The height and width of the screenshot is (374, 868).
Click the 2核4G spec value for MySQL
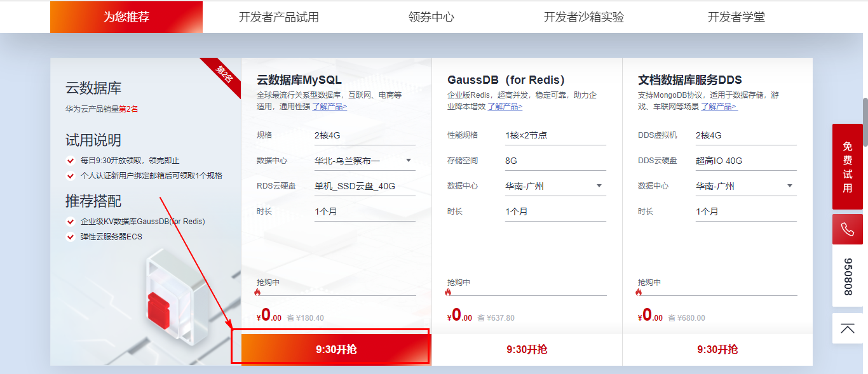(x=327, y=135)
